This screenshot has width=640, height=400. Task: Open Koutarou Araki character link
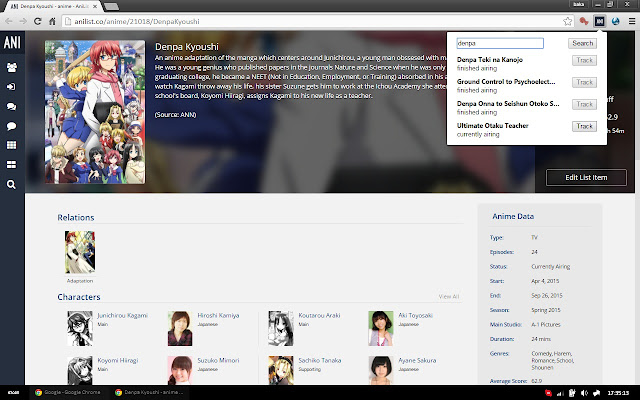click(319, 316)
